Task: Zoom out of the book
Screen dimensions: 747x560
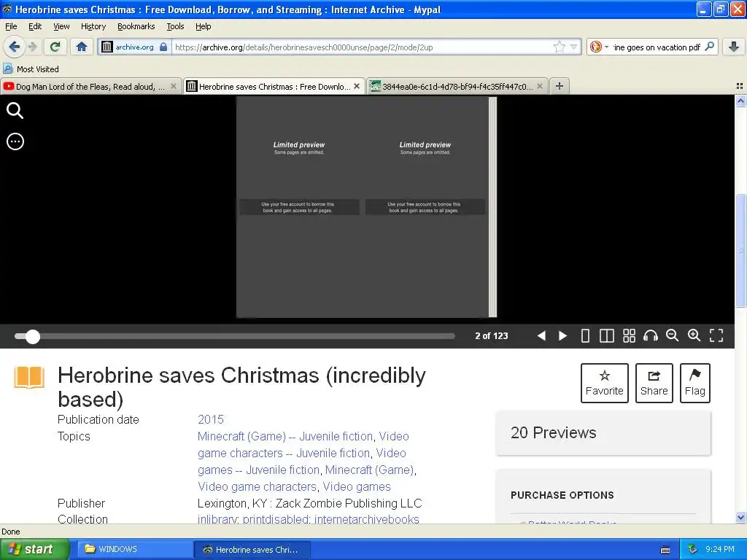Action: tap(672, 335)
